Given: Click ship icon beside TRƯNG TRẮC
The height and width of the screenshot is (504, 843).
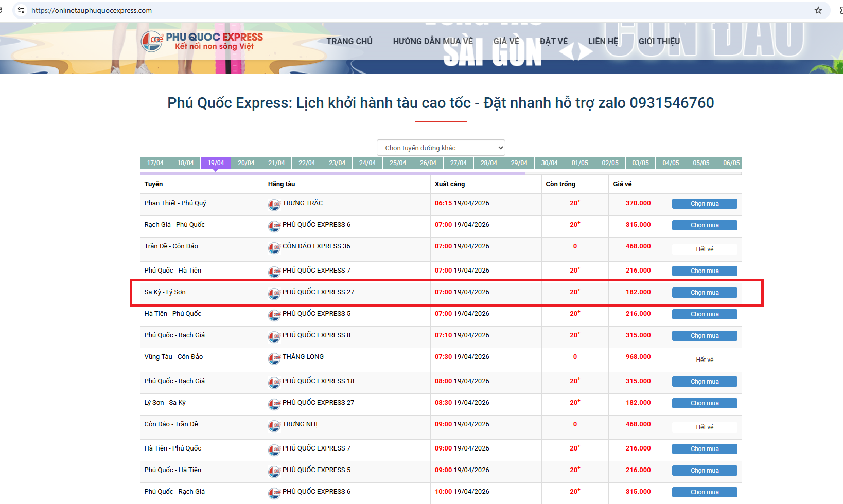Looking at the screenshot, I should click(x=274, y=205).
